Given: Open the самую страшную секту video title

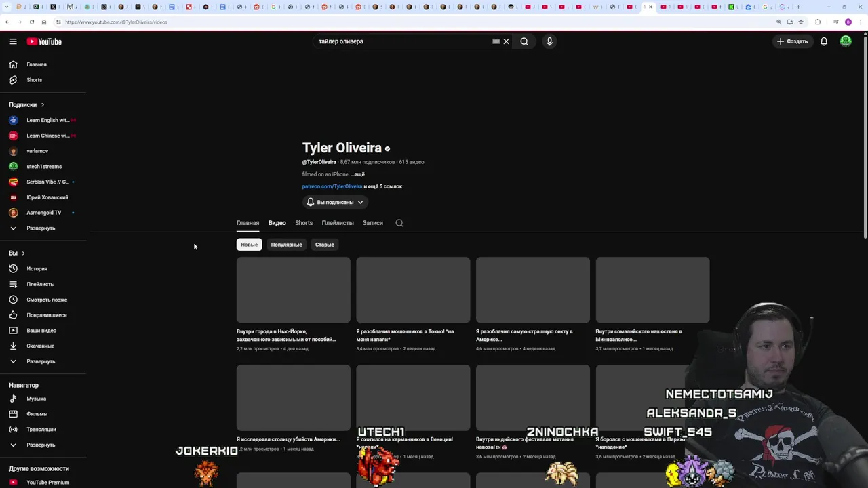Looking at the screenshot, I should pos(524,335).
